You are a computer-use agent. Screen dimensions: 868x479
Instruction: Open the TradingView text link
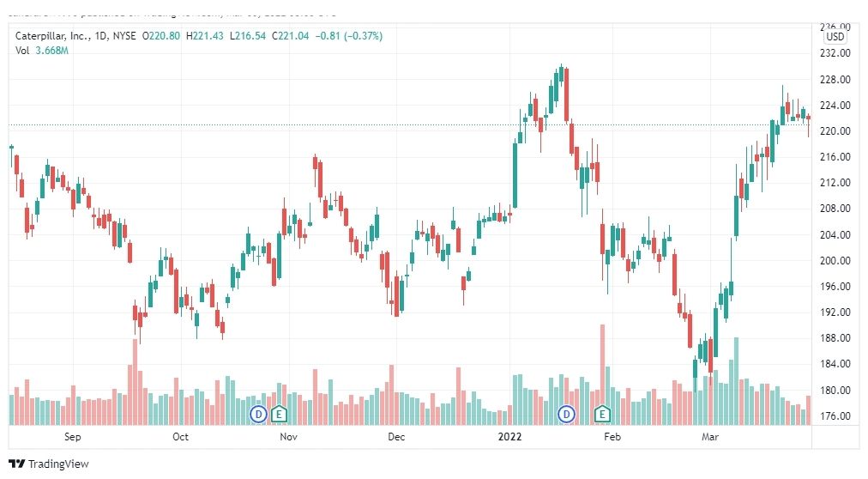(x=58, y=464)
